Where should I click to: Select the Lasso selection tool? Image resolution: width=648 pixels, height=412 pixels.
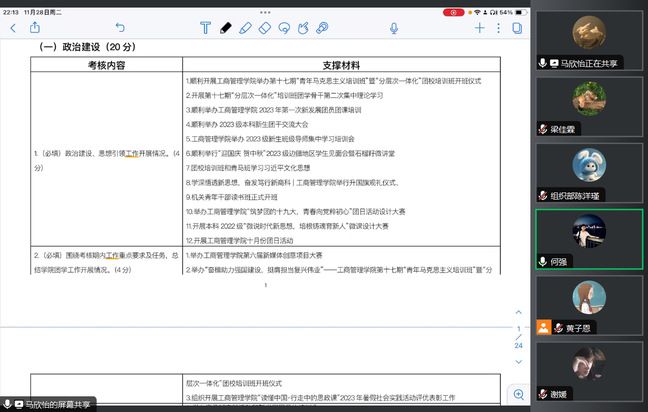pyautogui.click(x=284, y=28)
